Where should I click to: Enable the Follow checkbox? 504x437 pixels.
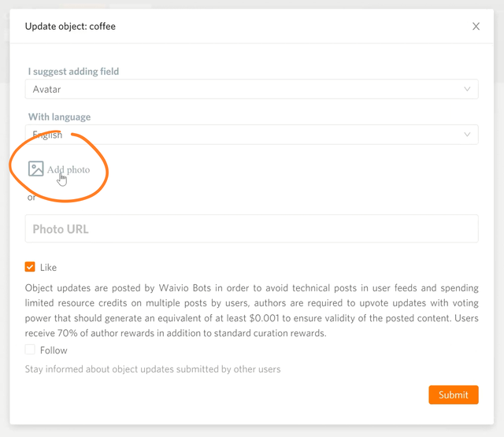30,350
